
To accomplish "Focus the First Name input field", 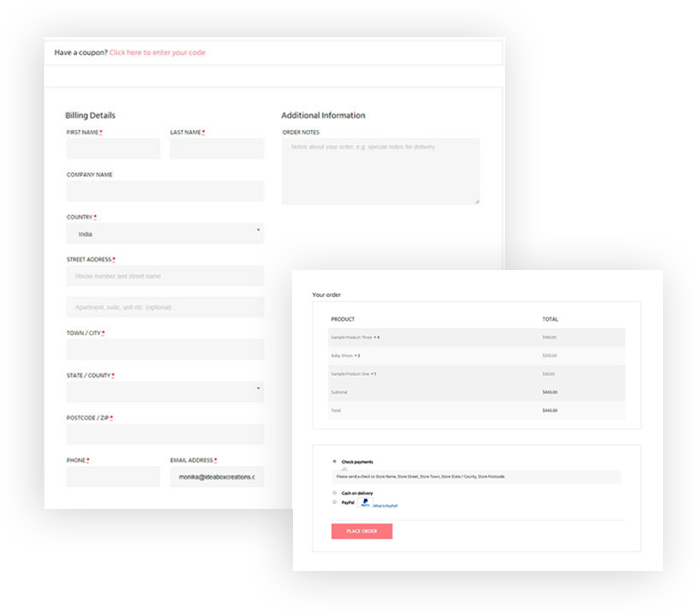I will (113, 148).
